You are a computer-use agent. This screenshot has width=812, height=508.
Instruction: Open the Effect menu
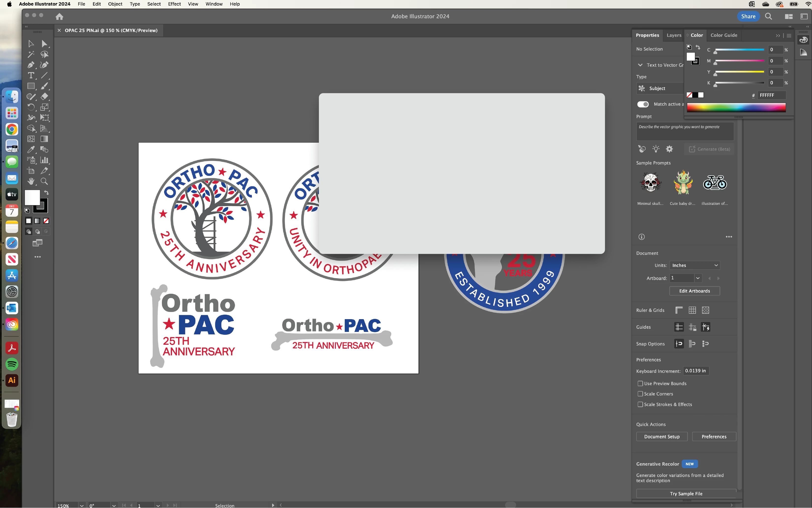pyautogui.click(x=174, y=4)
